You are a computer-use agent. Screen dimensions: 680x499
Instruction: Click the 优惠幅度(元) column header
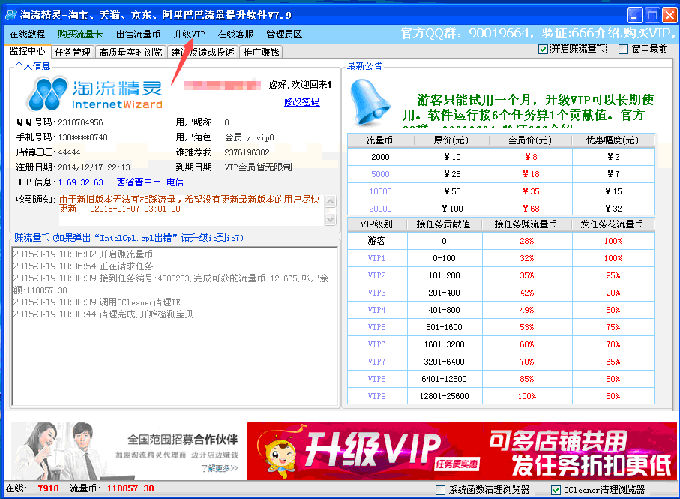tap(613, 140)
